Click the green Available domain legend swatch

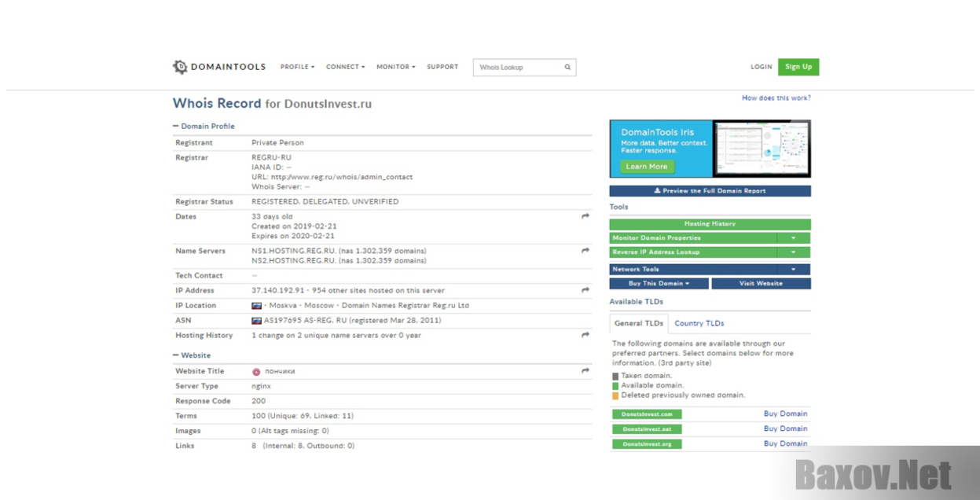615,386
